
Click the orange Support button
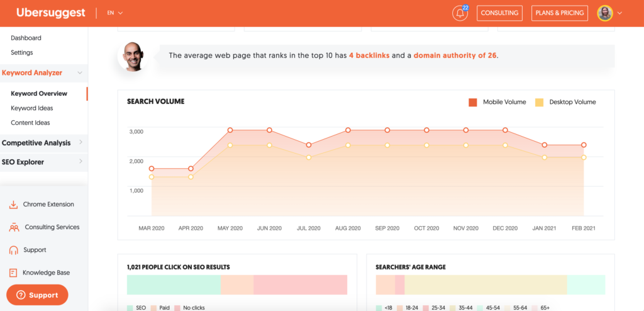pyautogui.click(x=37, y=295)
